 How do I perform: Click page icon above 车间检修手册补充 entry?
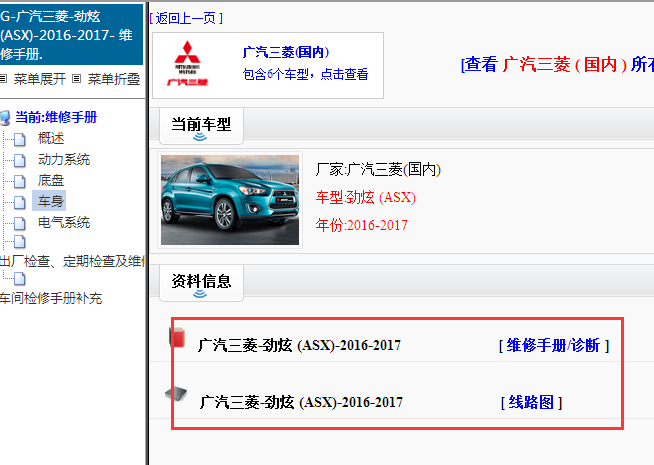[x=19, y=278]
